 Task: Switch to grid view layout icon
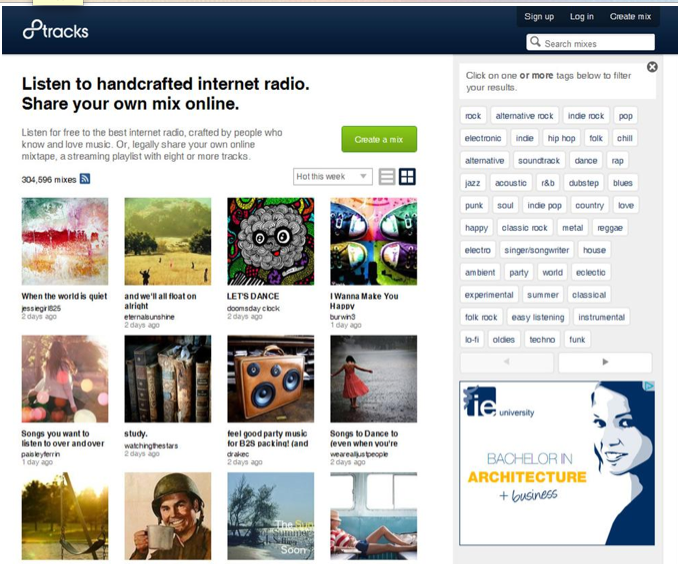407,176
